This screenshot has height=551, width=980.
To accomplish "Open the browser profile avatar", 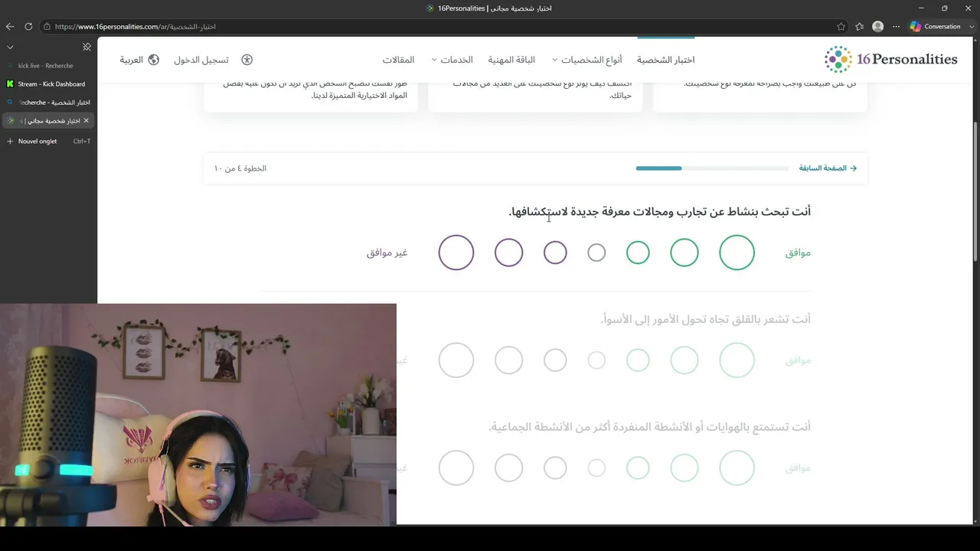I will point(878,26).
